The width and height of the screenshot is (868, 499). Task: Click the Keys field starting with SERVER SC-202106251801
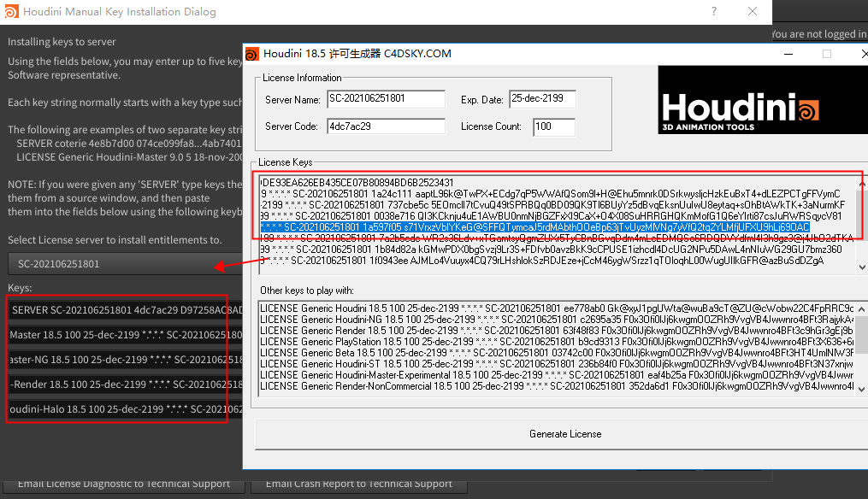pyautogui.click(x=126, y=310)
